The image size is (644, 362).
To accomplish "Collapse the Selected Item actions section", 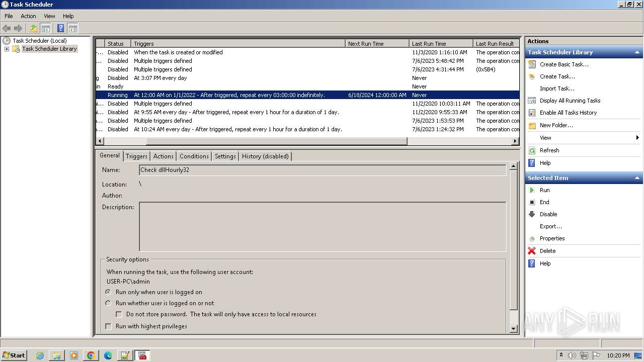I will click(637, 178).
